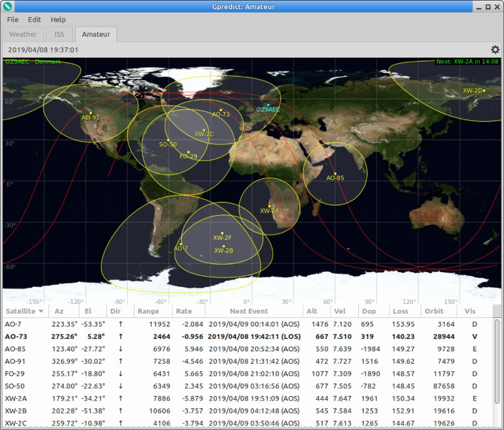
Task: Sort by the Rate column header
Action: tap(189, 311)
